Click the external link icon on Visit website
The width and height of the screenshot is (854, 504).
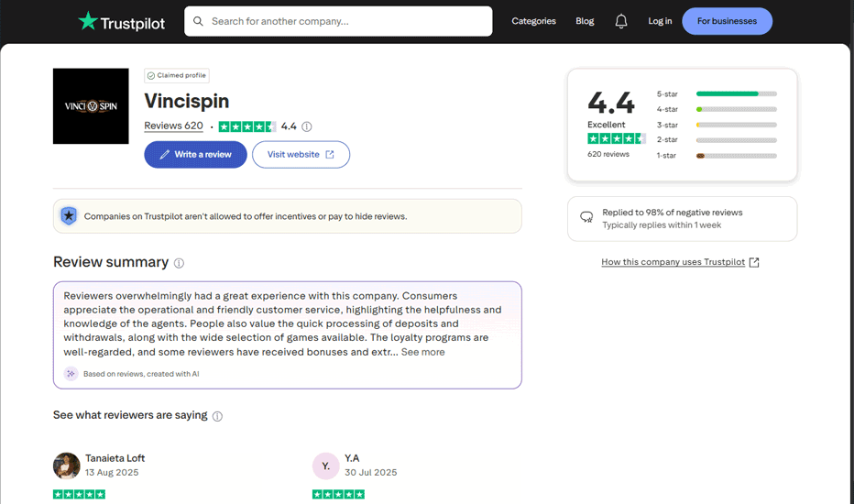[330, 154]
